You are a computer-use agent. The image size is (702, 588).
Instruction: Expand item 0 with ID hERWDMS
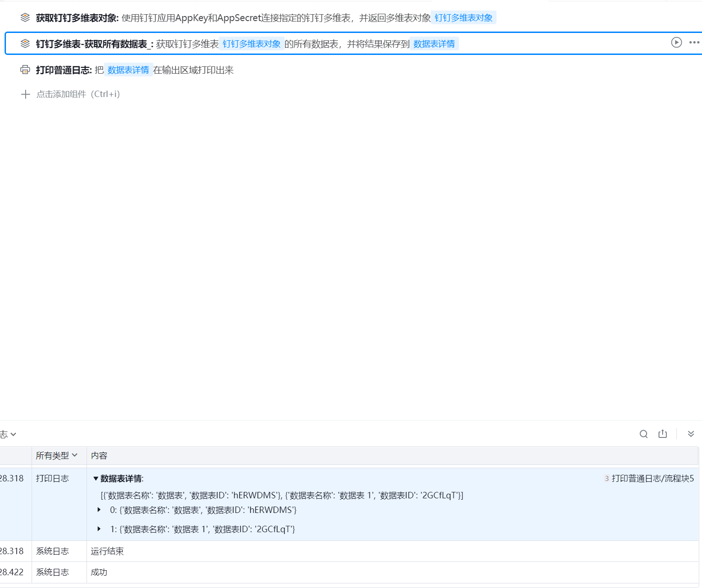(x=99, y=510)
